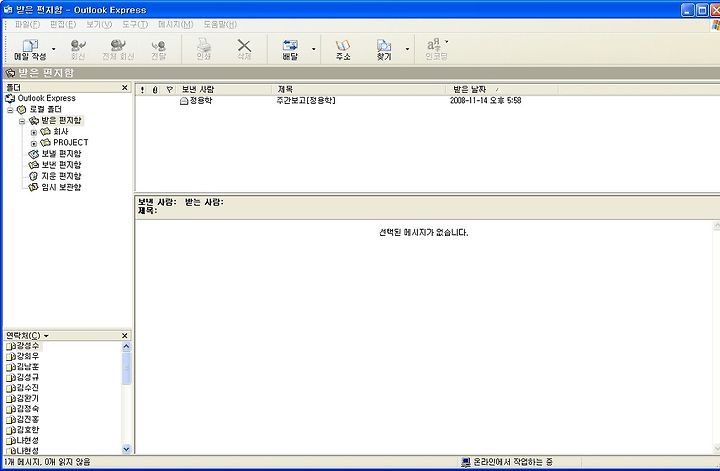Close the 폴더 folder pane
The image size is (720, 471).
(x=124, y=87)
